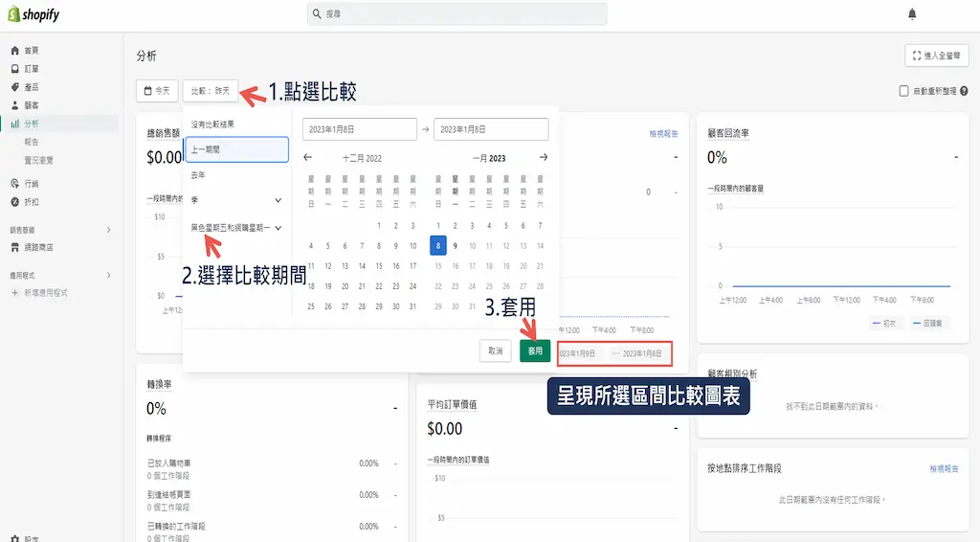Viewport: 980px width, 542px height.
Task: Click the 產品 sidebar label
Action: pyautogui.click(x=32, y=87)
